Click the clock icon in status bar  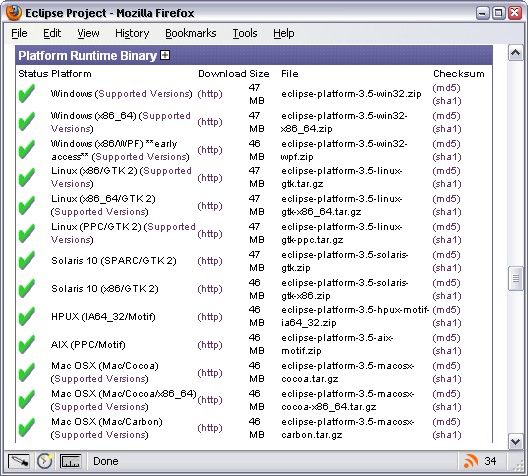[44, 461]
